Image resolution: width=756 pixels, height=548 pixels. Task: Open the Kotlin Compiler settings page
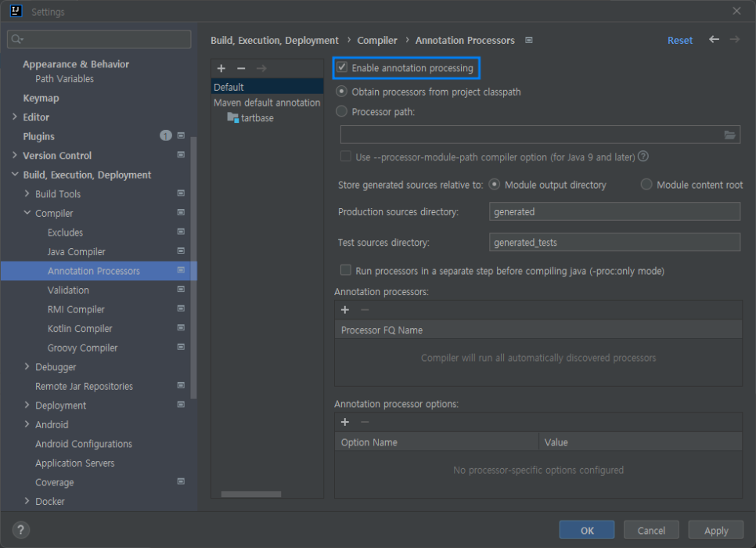(x=80, y=329)
